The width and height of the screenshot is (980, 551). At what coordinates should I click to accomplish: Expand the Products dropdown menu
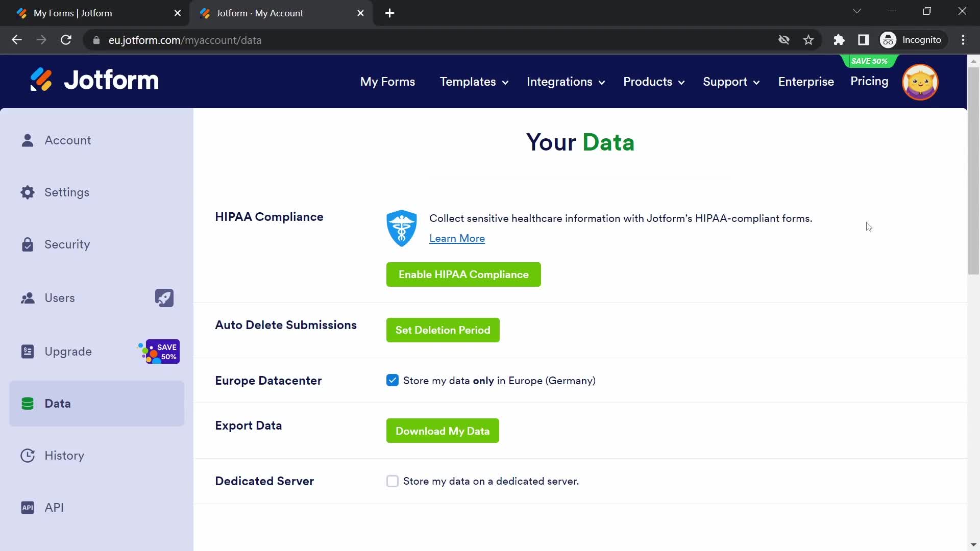click(654, 82)
